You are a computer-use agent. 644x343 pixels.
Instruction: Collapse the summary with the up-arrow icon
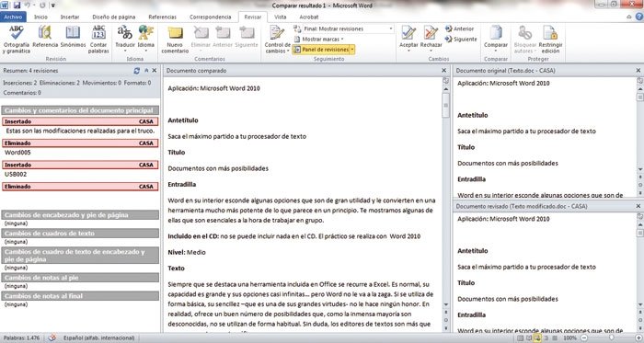pyautogui.click(x=146, y=71)
